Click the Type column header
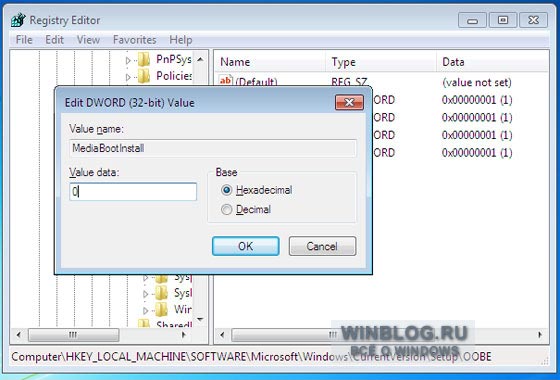 point(381,62)
